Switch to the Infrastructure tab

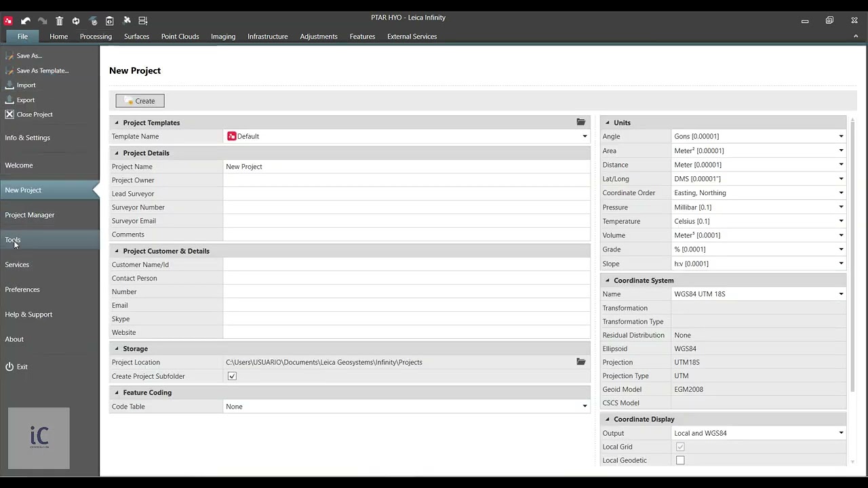(267, 37)
